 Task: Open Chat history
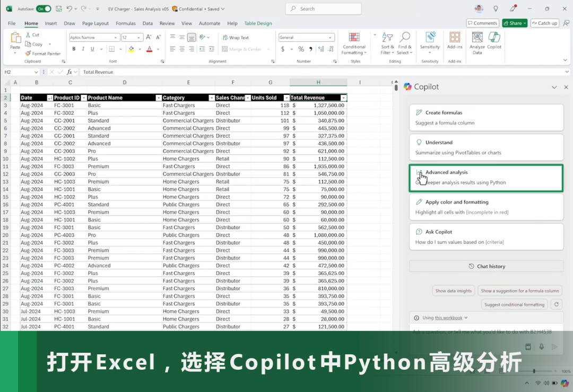click(x=486, y=266)
